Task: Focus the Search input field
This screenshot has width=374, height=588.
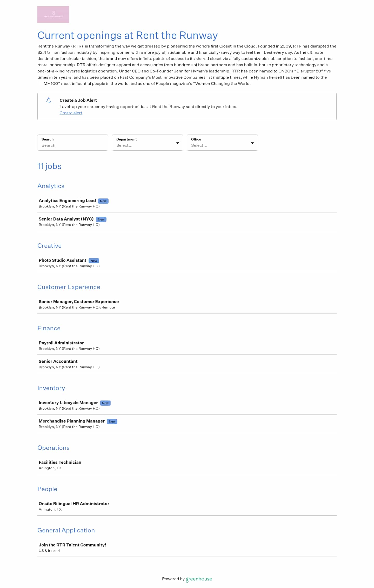Action: (73, 145)
